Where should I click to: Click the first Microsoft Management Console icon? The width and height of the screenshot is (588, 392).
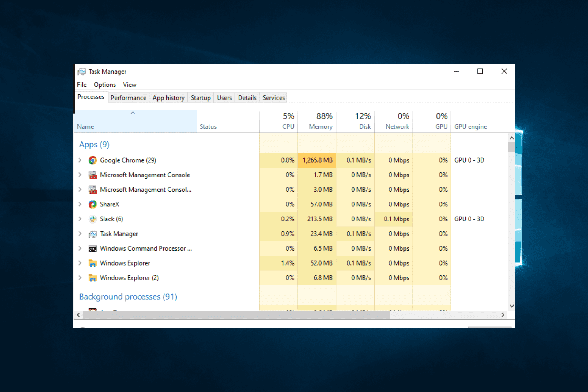(92, 175)
